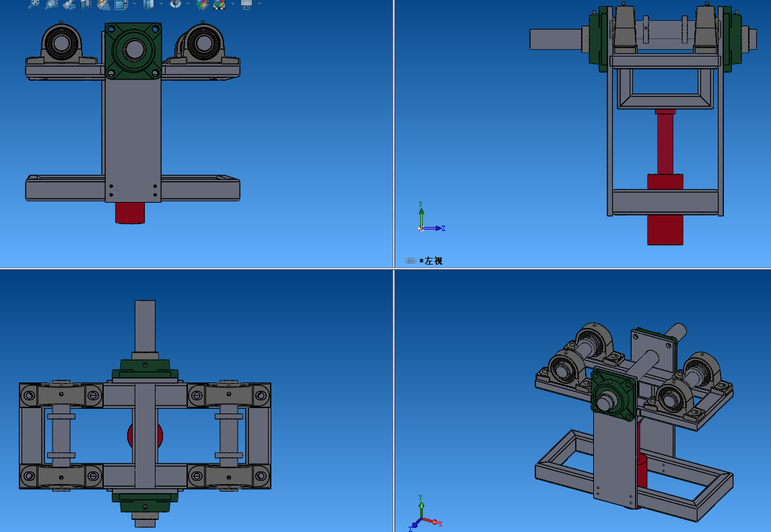This screenshot has width=771, height=532.
Task: Click the Apply Scene icon
Action: 220,4
